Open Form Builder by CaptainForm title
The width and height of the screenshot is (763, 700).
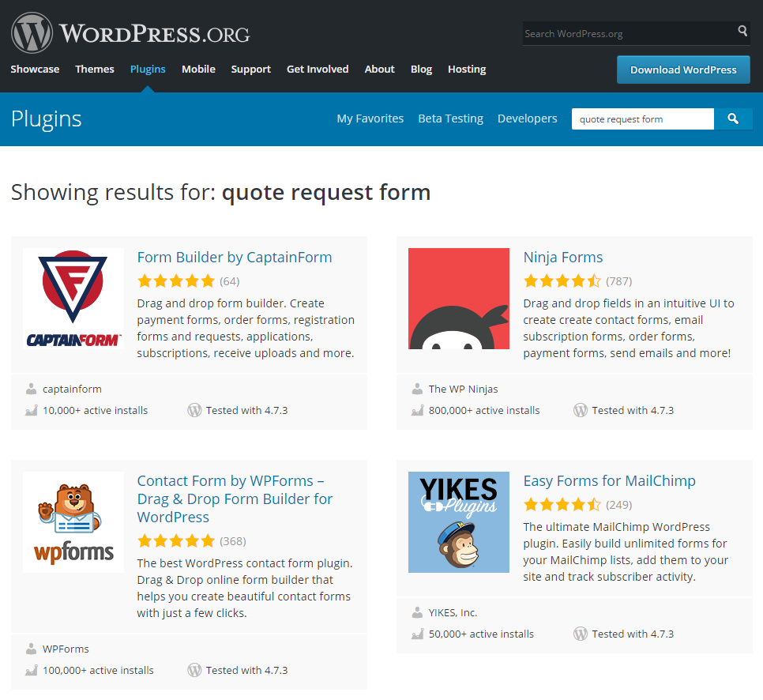click(x=235, y=257)
